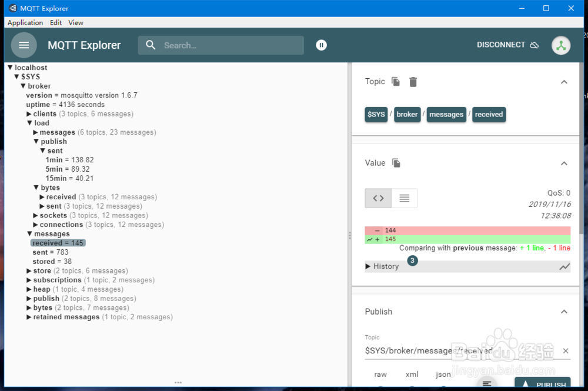Screen dimensions: 588x391
Task: Click the PUBLISH button
Action: [x=543, y=383]
